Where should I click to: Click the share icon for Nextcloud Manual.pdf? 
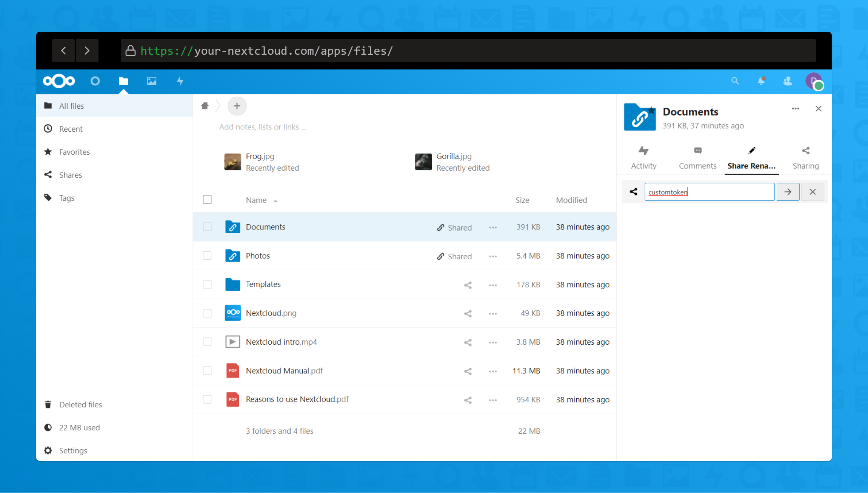(x=468, y=371)
